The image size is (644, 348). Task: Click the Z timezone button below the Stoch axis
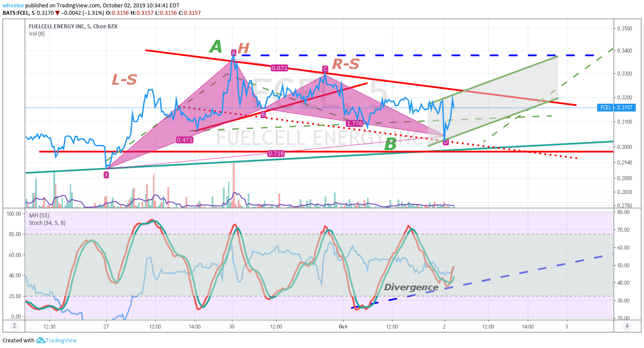tap(14, 326)
